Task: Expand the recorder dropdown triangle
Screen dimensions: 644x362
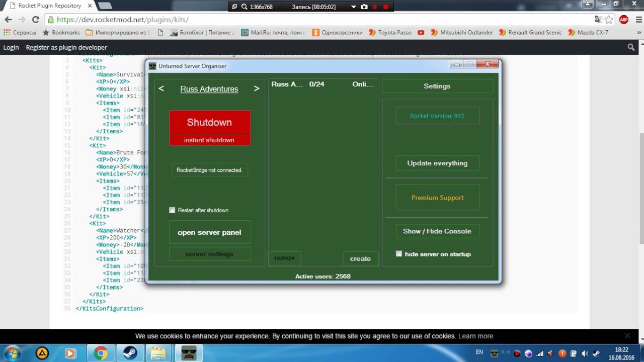Action: coord(354,7)
